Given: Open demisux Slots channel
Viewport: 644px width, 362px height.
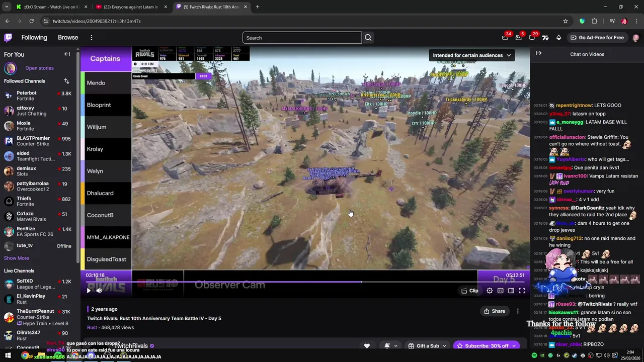Looking at the screenshot, I should click(x=40, y=171).
